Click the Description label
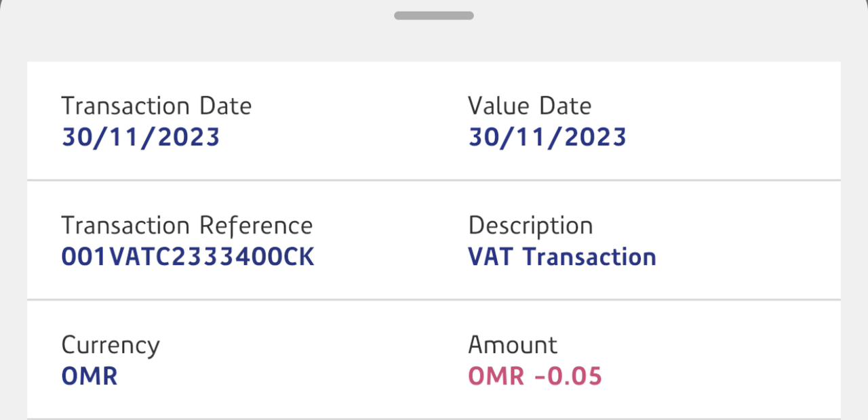Image resolution: width=868 pixels, height=420 pixels. point(530,225)
